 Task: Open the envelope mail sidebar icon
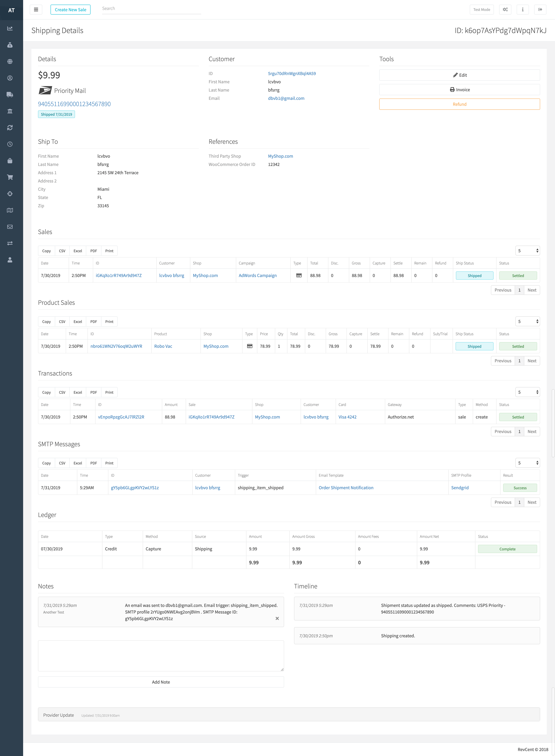tap(10, 227)
